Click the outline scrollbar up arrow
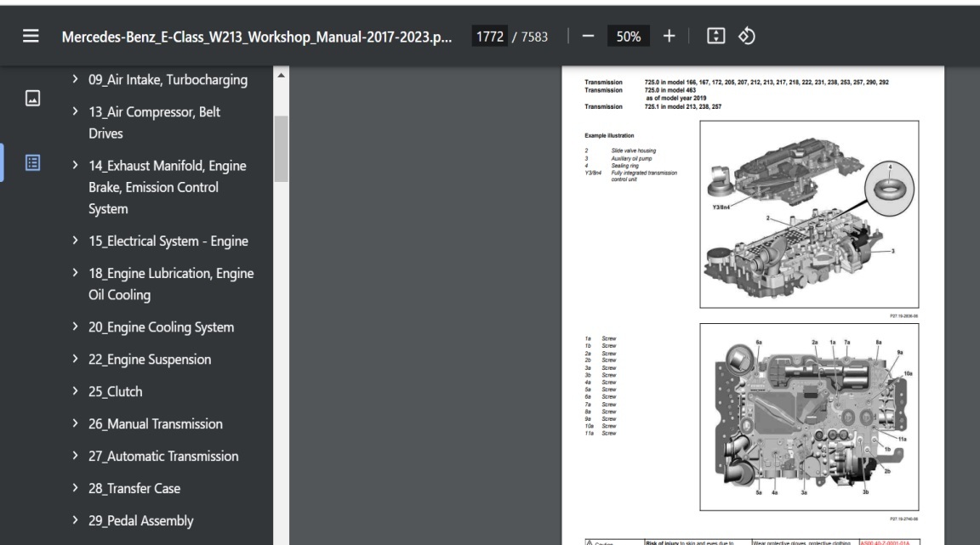 [x=281, y=75]
